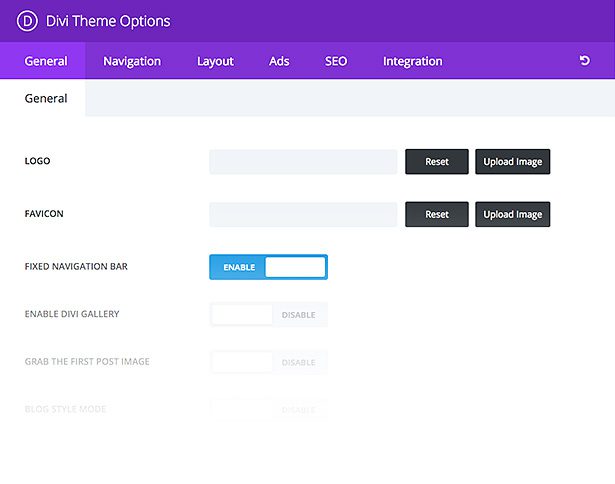Upload an image for the Favicon
This screenshot has width=615, height=484.
pyautogui.click(x=513, y=214)
